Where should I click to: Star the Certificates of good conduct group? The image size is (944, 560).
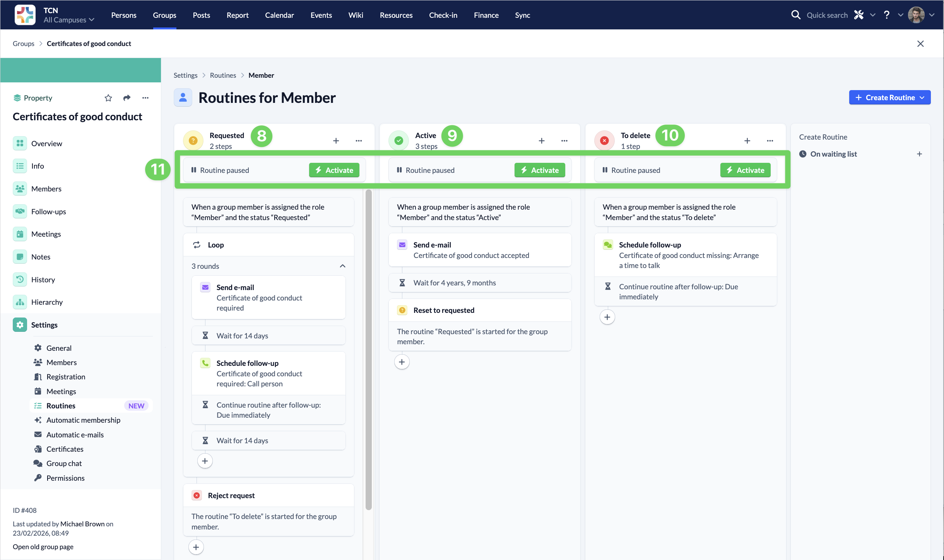pos(108,98)
